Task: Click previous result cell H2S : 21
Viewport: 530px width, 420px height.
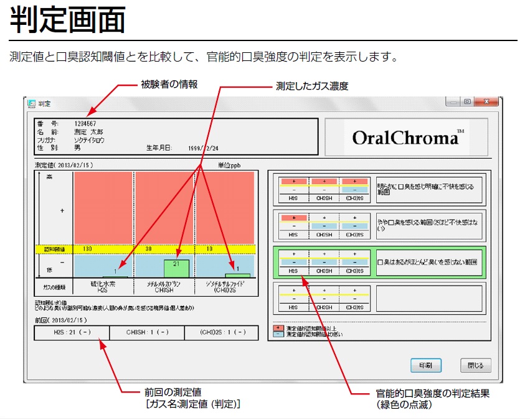Action: coord(72,333)
